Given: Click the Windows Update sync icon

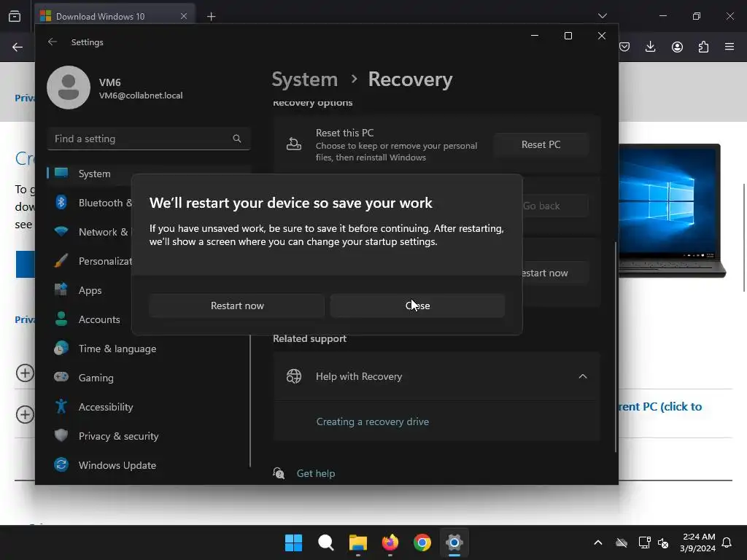Looking at the screenshot, I should (x=61, y=464).
